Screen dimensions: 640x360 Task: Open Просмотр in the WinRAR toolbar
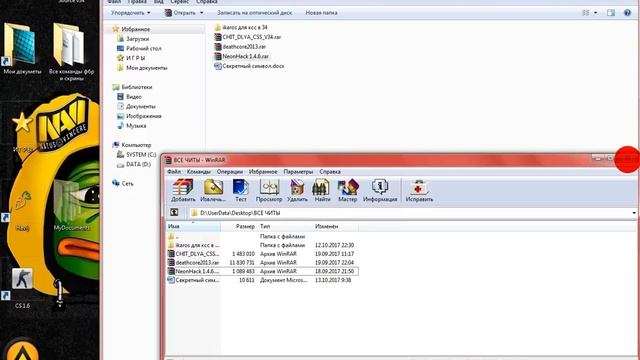click(x=269, y=191)
